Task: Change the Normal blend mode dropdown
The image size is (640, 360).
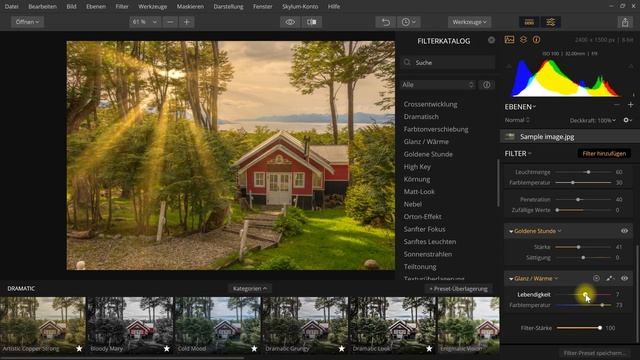Action: click(x=517, y=120)
